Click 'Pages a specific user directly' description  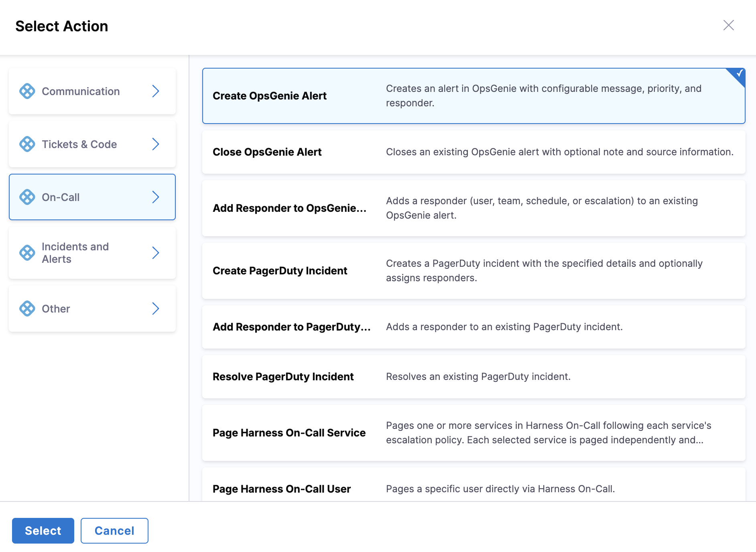click(500, 489)
